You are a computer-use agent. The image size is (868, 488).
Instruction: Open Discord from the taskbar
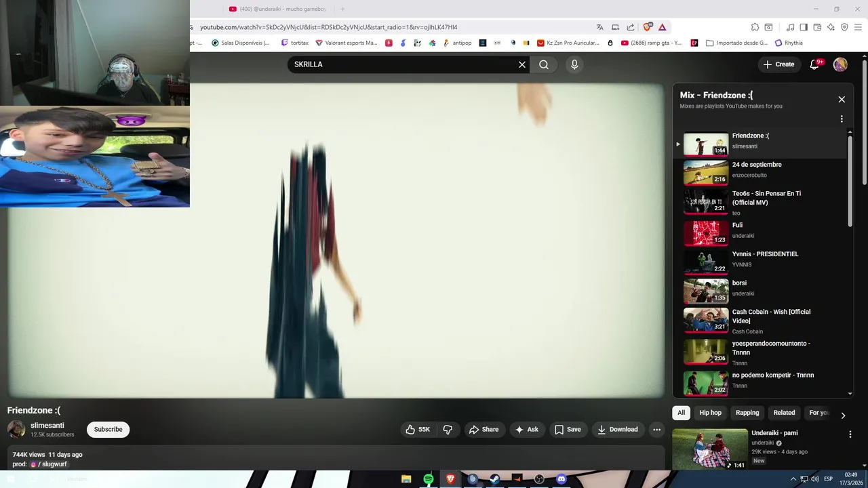(x=561, y=479)
